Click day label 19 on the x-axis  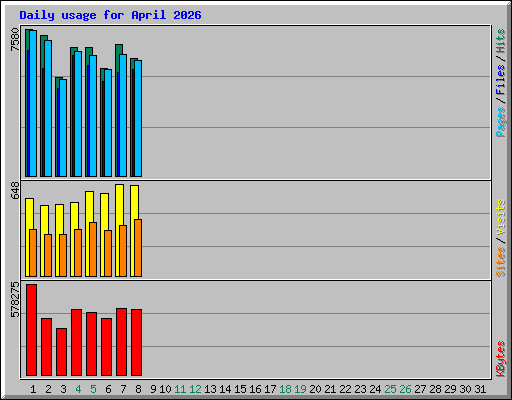300,389
